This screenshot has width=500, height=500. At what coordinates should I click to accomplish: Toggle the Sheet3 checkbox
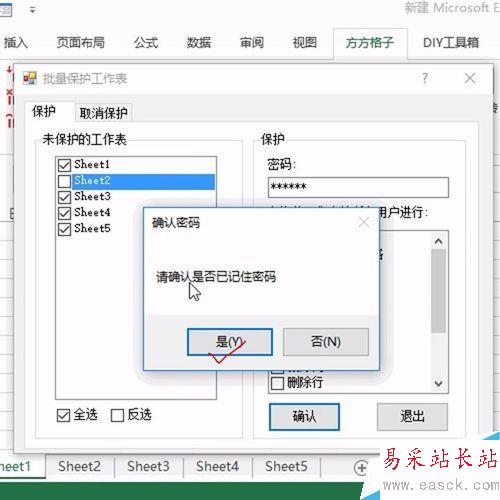tap(64, 197)
